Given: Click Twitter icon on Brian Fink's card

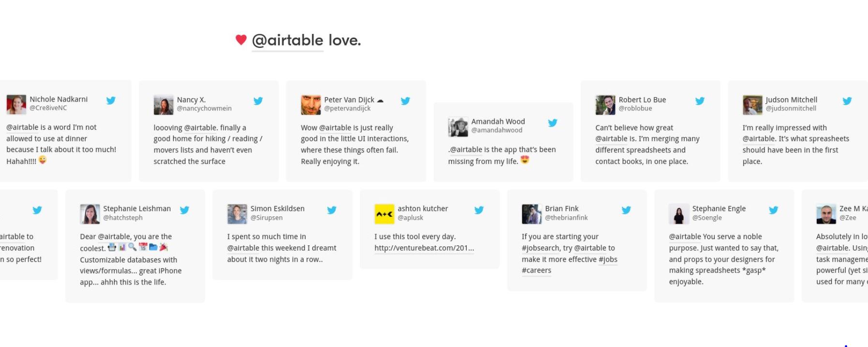Looking at the screenshot, I should point(626,210).
